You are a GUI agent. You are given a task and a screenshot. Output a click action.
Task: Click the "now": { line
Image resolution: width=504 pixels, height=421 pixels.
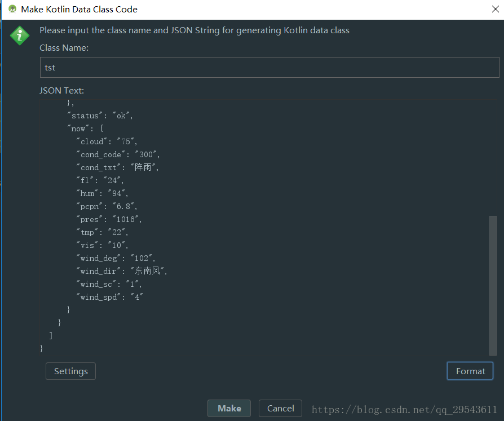click(85, 128)
